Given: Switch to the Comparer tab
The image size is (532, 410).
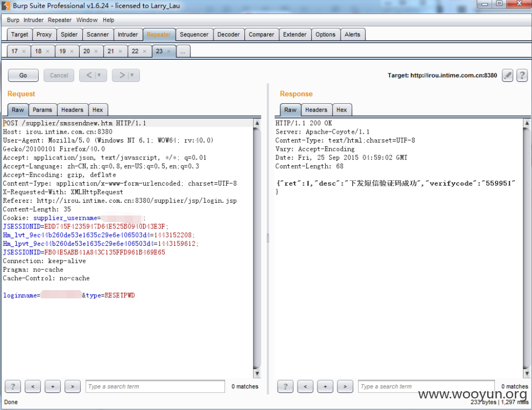Looking at the screenshot, I should [x=261, y=35].
